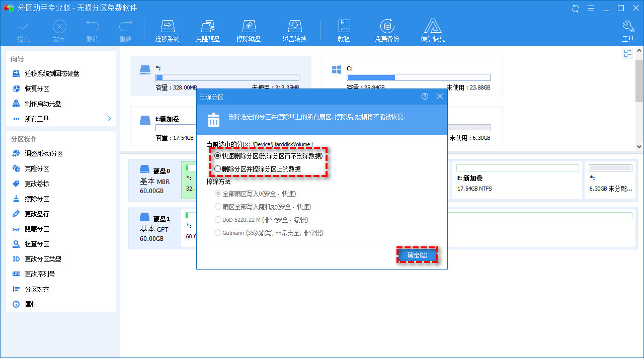Image resolution: width=644 pixels, height=358 pixels.
Task: Click the 确定(O) button
Action: click(417, 255)
